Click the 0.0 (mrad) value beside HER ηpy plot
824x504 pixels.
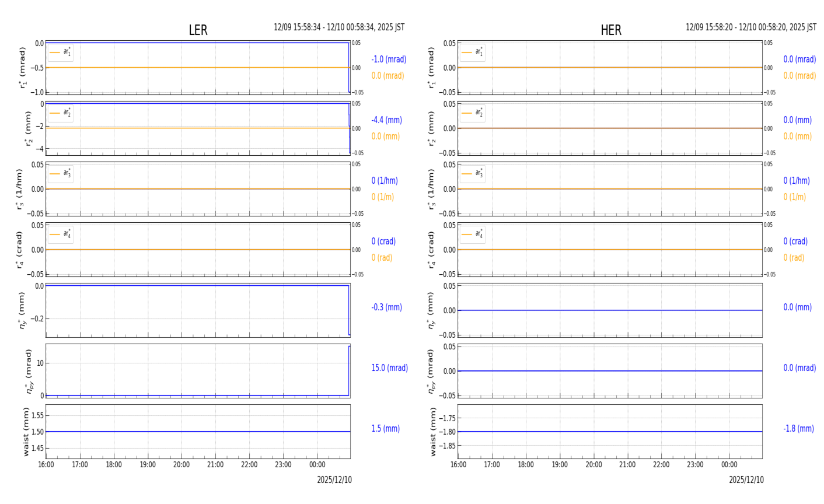(x=799, y=368)
